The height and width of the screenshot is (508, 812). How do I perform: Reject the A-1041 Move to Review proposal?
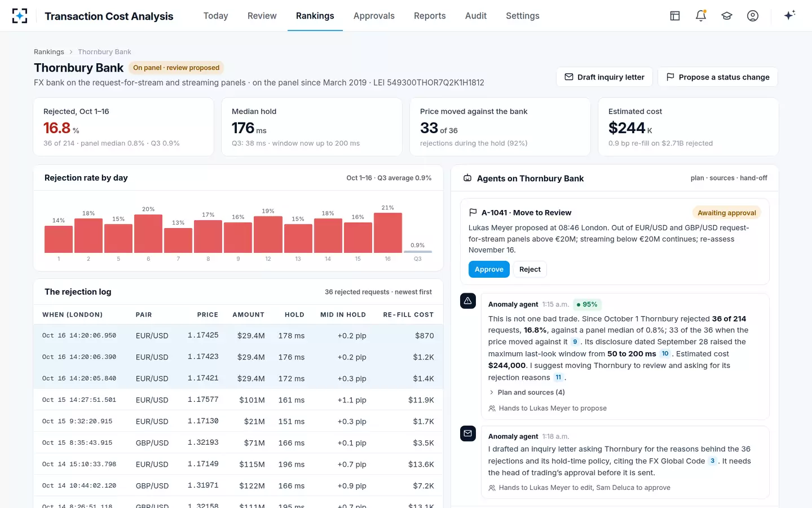[x=530, y=269]
